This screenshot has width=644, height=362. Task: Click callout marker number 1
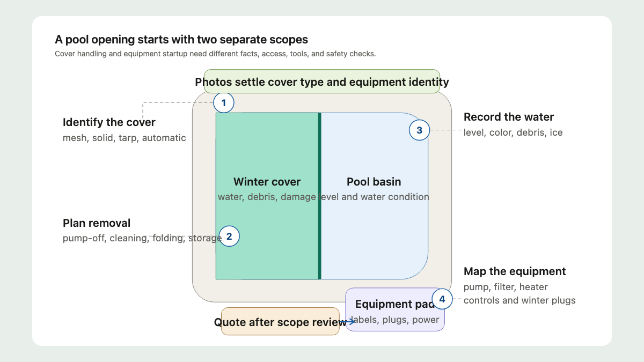tap(224, 102)
